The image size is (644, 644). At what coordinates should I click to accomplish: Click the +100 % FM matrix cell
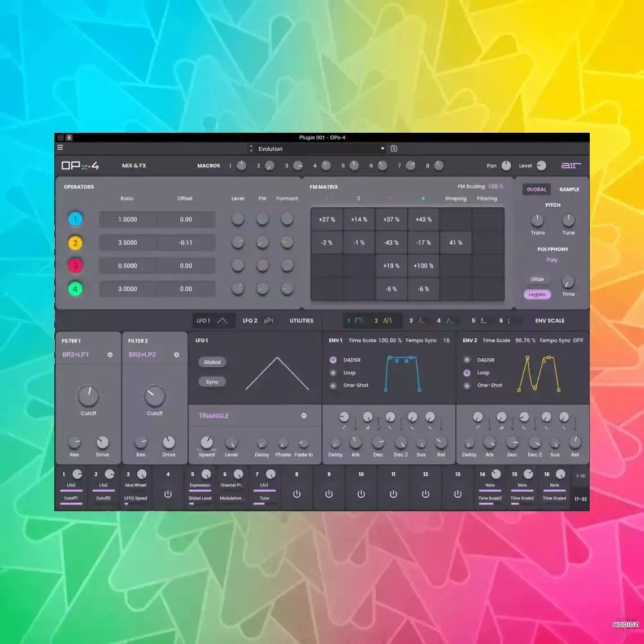point(424,266)
